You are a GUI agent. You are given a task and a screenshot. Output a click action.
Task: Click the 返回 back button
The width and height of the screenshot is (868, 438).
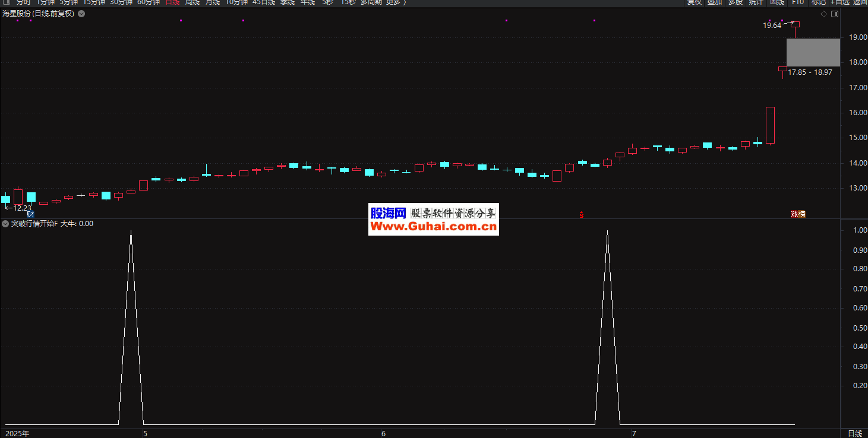coord(860,2)
